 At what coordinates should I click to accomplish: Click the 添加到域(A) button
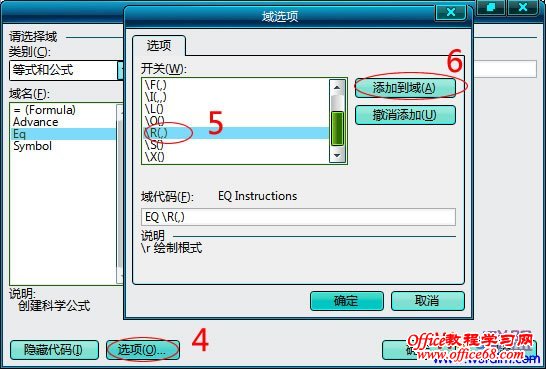click(405, 88)
